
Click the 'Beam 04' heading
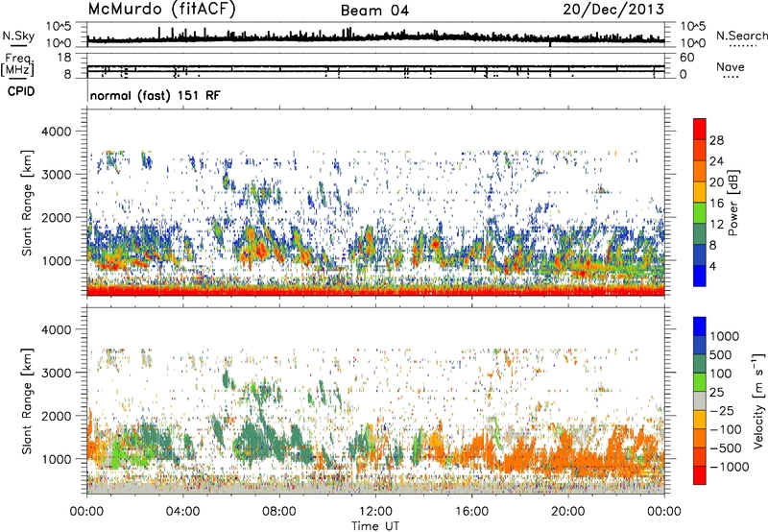coord(374,11)
